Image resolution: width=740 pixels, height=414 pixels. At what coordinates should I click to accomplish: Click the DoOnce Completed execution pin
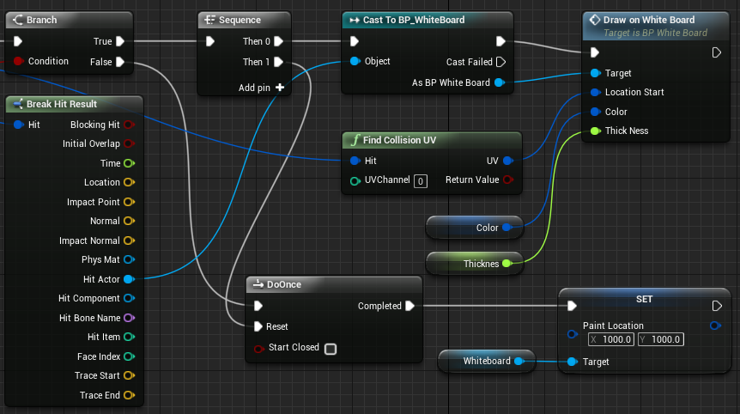410,306
